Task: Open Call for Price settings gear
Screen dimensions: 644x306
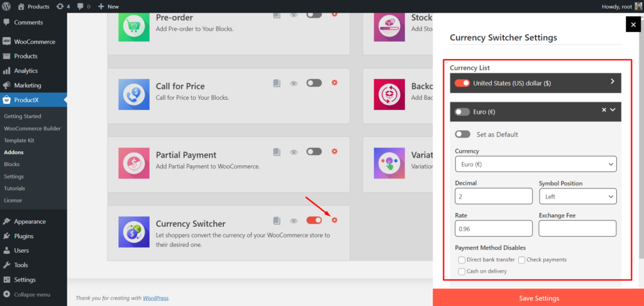Action: point(335,82)
